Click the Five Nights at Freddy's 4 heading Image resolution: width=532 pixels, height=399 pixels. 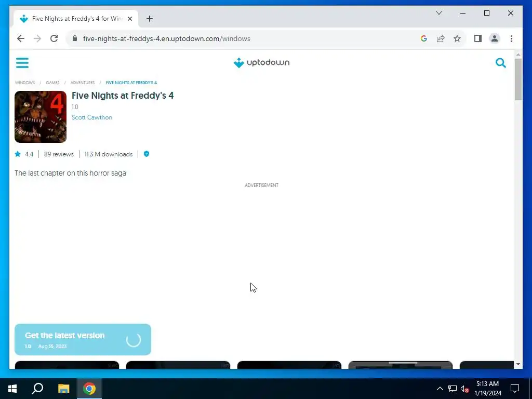click(x=123, y=96)
